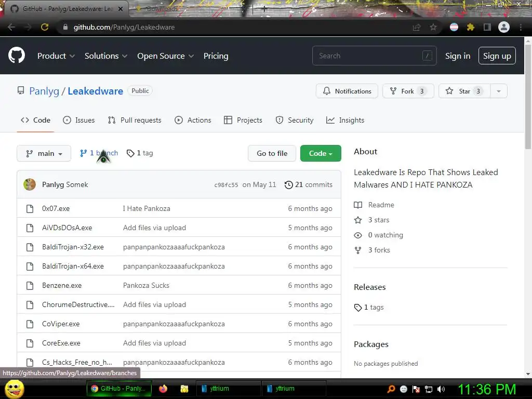Open the 0x07.exe file
The width and height of the screenshot is (532, 399).
pos(56,208)
